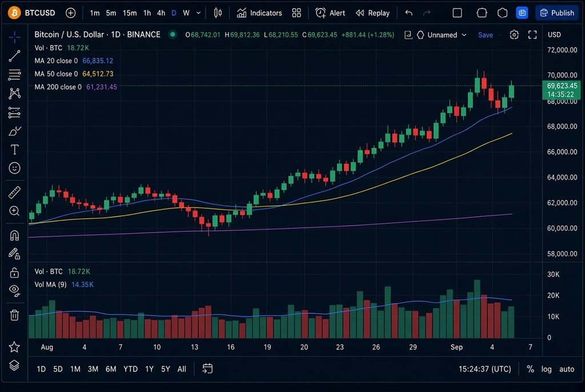585x392 pixels.
Task: Open the Unnamed layout dropdown
Action: click(x=442, y=35)
